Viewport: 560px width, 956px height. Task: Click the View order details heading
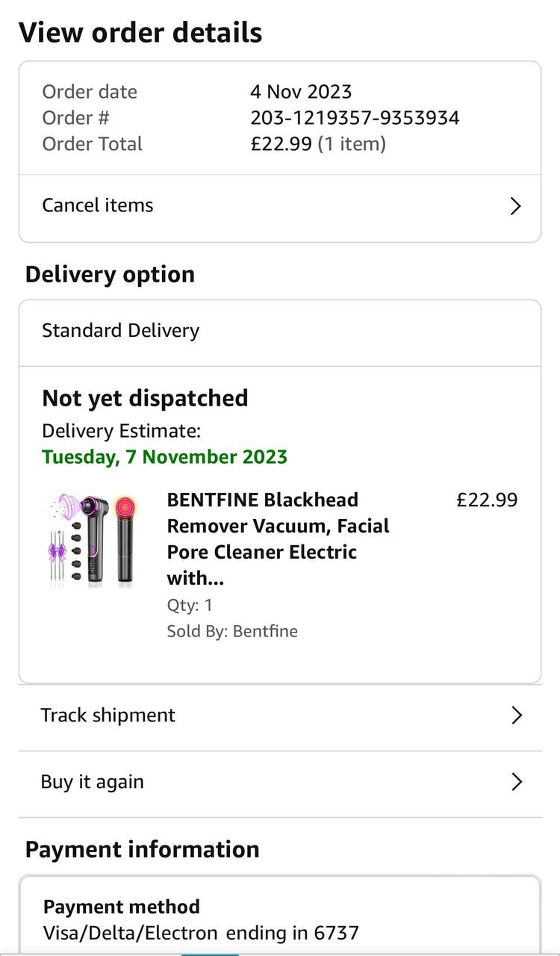coord(140,33)
